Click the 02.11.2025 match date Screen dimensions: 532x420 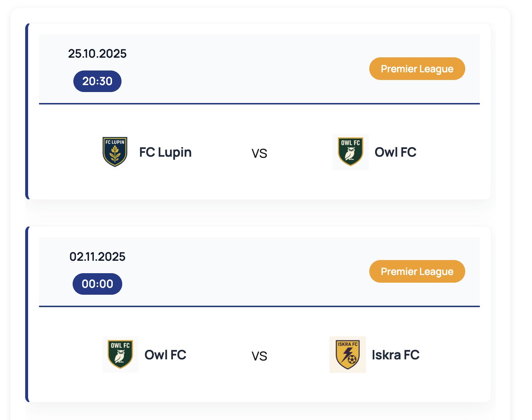(97, 257)
